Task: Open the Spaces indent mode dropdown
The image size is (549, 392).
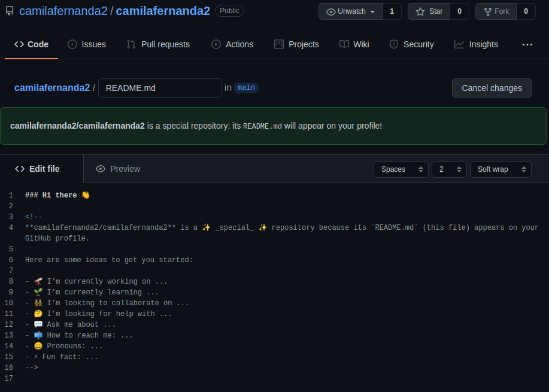Action: [x=401, y=169]
